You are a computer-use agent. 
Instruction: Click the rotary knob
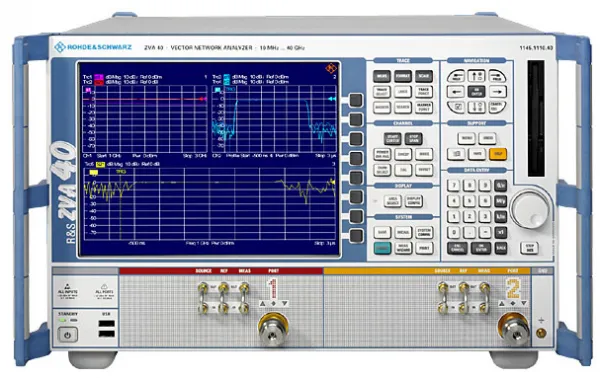(530, 209)
